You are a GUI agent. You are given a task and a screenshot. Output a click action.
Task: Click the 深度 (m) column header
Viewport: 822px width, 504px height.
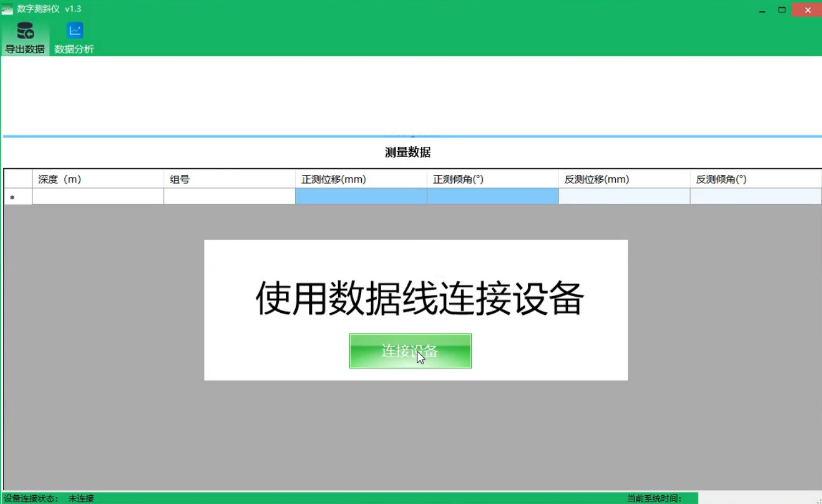point(98,179)
